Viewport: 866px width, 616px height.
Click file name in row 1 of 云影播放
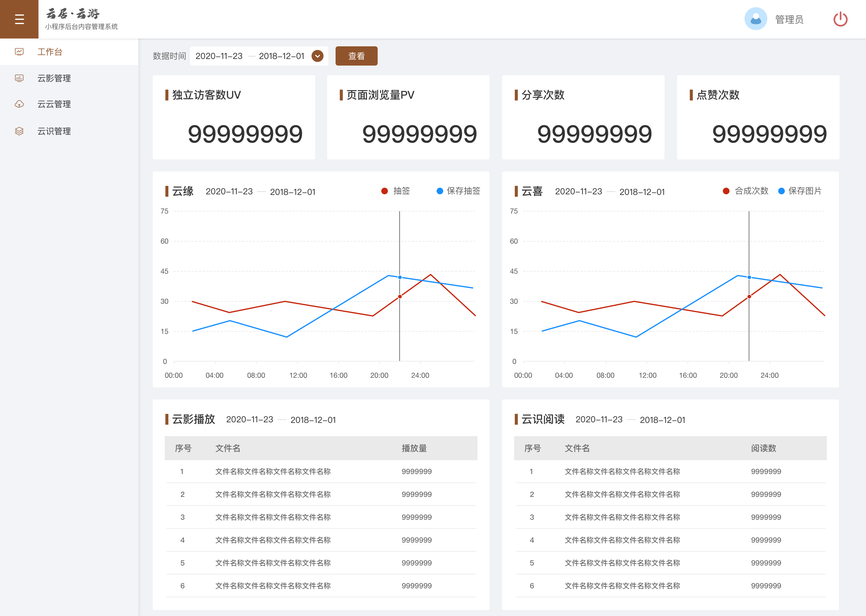pos(273,472)
